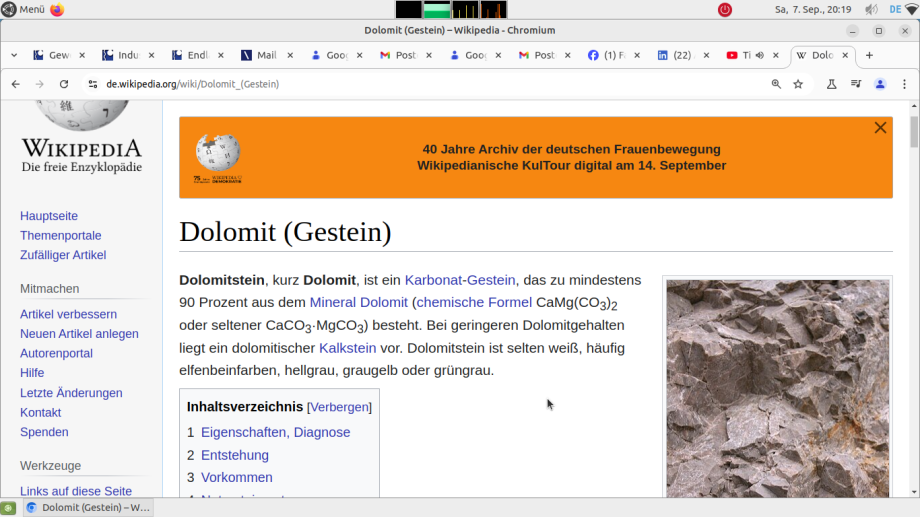920x517 pixels.
Task: Open the Menü application launcher
Action: tap(23, 9)
